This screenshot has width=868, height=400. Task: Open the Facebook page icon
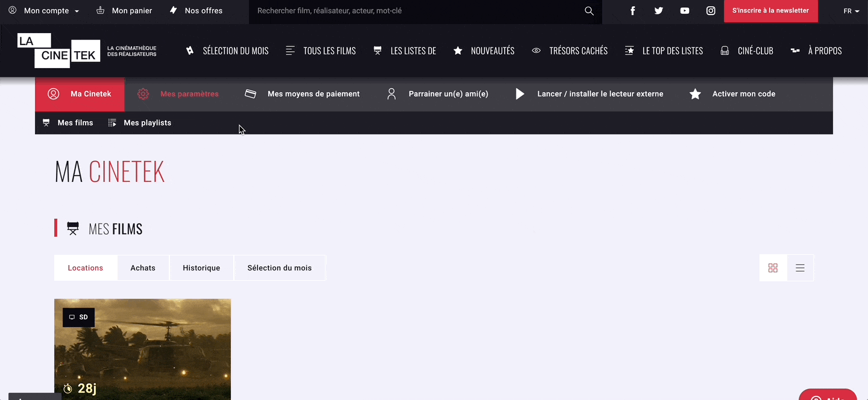(632, 10)
